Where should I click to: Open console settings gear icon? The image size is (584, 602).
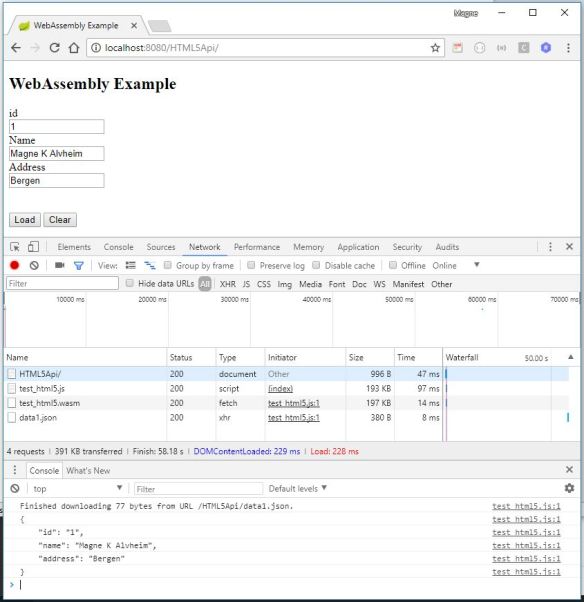[x=569, y=488]
